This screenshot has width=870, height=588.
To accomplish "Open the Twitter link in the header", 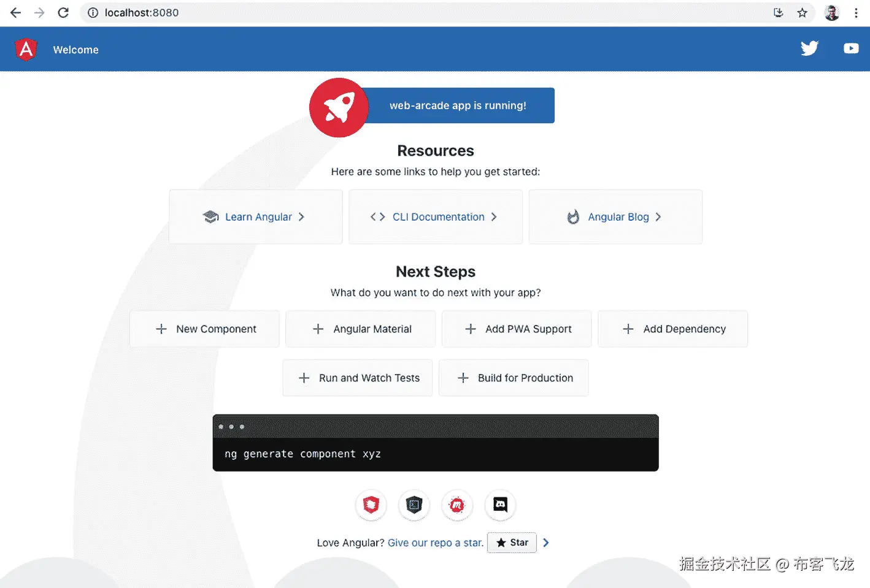I will tap(809, 48).
